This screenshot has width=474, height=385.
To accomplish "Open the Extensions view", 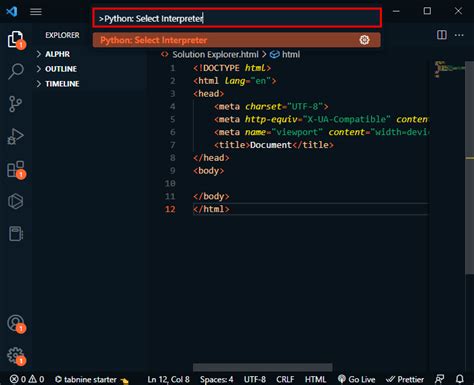I will pos(15,169).
